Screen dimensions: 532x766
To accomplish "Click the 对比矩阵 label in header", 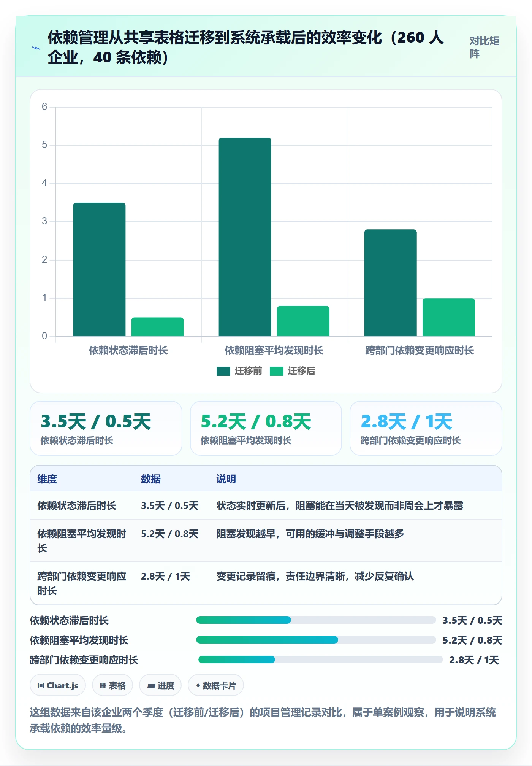I will pos(484,47).
